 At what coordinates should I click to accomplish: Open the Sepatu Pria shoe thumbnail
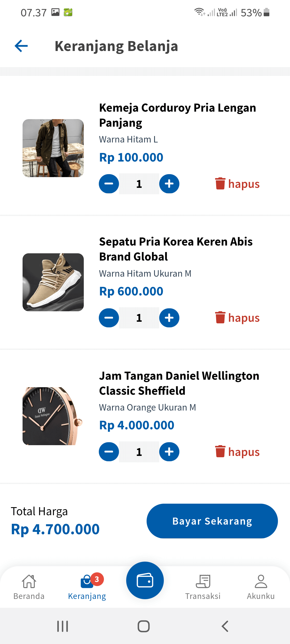click(x=53, y=282)
